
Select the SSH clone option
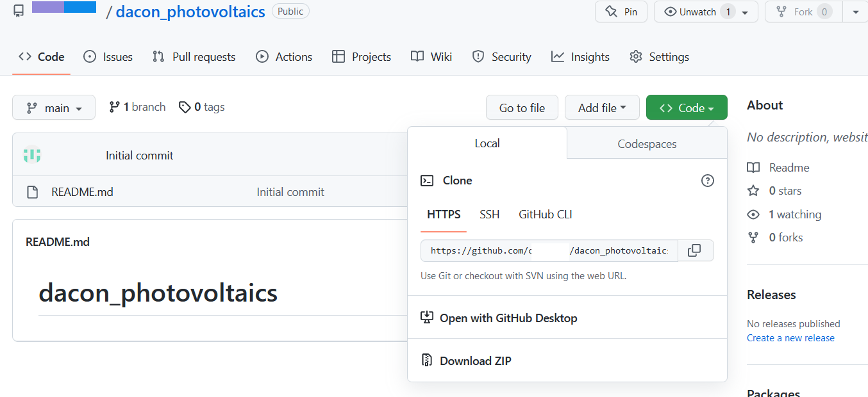pos(490,215)
